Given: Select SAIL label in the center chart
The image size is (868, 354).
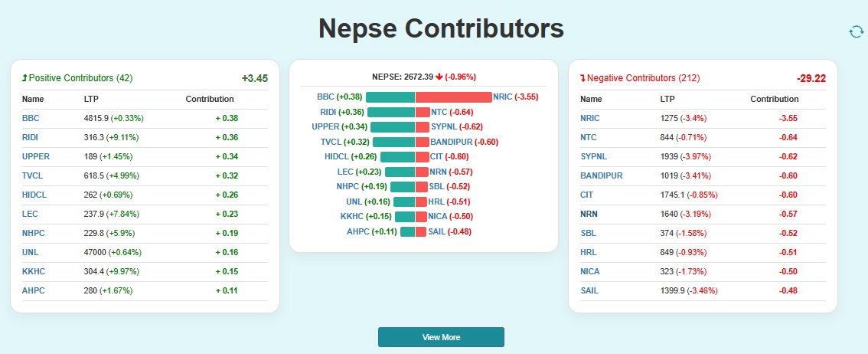Looking at the screenshot, I should (x=436, y=231).
